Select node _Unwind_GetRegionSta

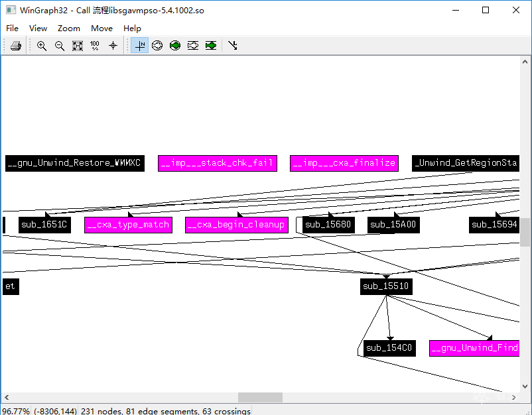tap(466, 163)
